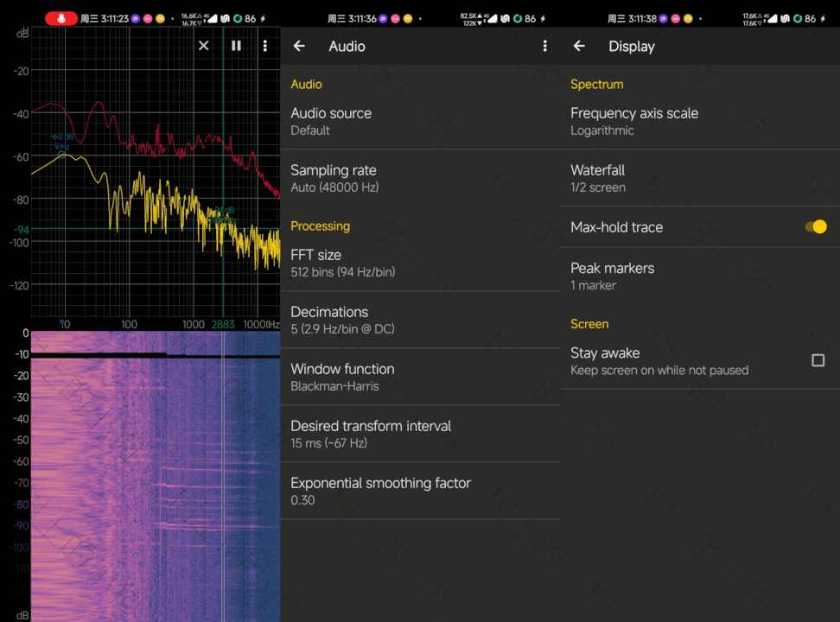Click the green 2883 Hz frequency cursor label
The width and height of the screenshot is (840, 622).
(x=223, y=324)
